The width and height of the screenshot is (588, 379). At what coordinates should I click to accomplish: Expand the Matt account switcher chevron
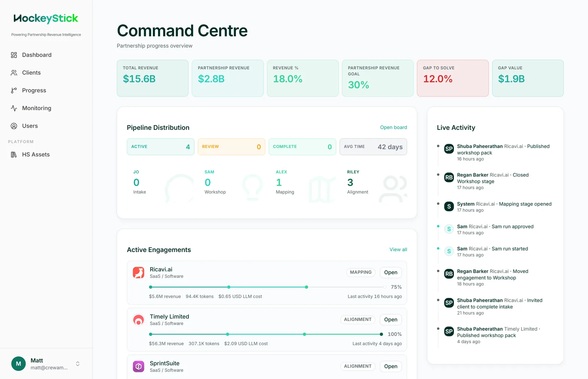coord(78,364)
